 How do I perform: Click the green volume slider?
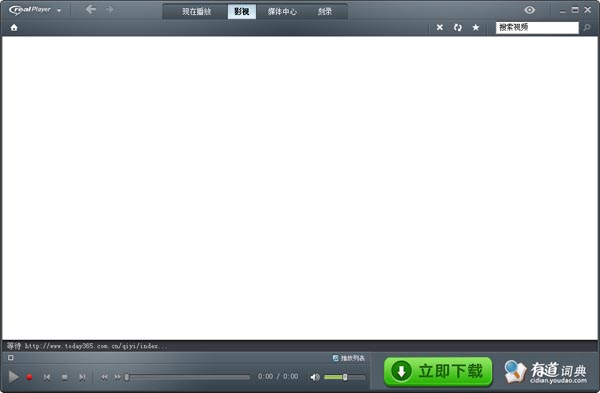click(344, 377)
